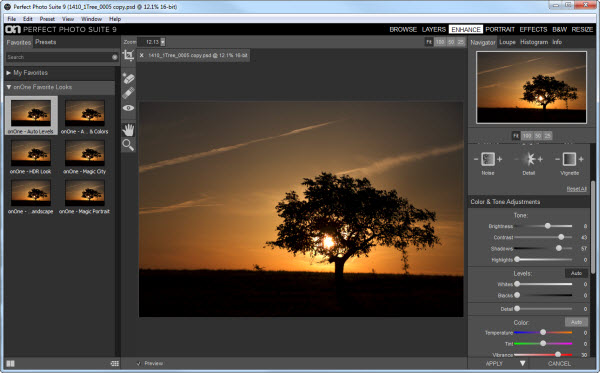
Task: Expand the My Favorites group
Action: pos(8,73)
